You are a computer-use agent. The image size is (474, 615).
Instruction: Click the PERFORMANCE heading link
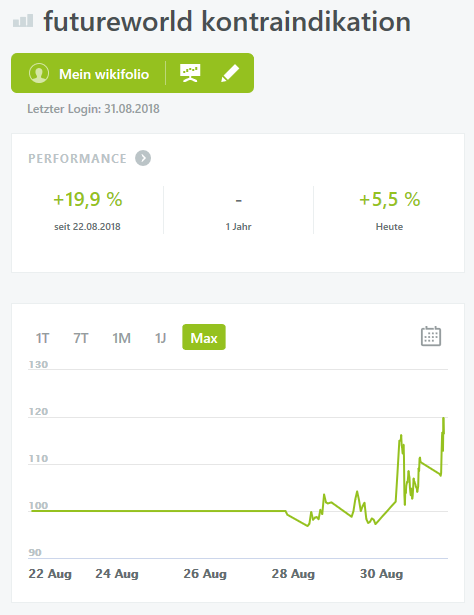pyautogui.click(x=77, y=158)
